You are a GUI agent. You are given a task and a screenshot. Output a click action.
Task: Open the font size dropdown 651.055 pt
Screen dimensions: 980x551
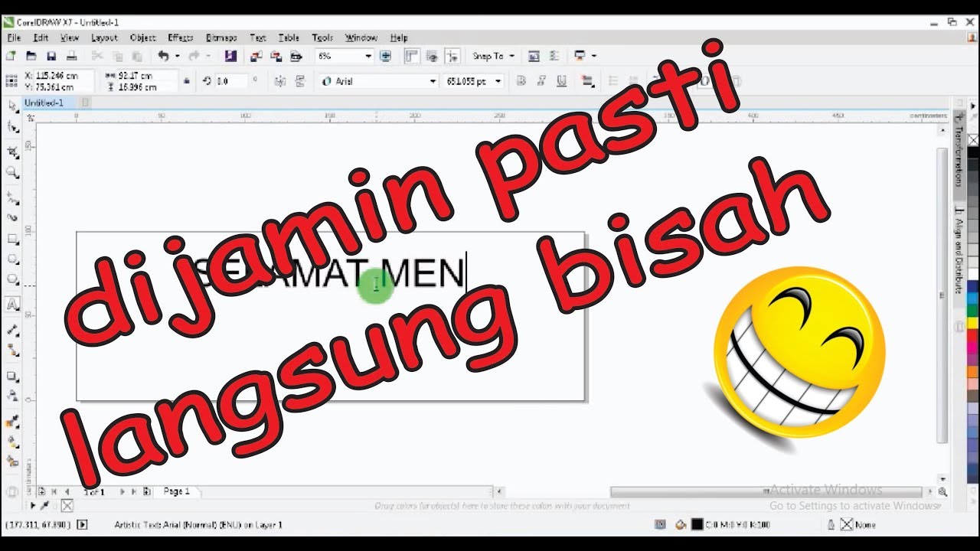coord(498,80)
